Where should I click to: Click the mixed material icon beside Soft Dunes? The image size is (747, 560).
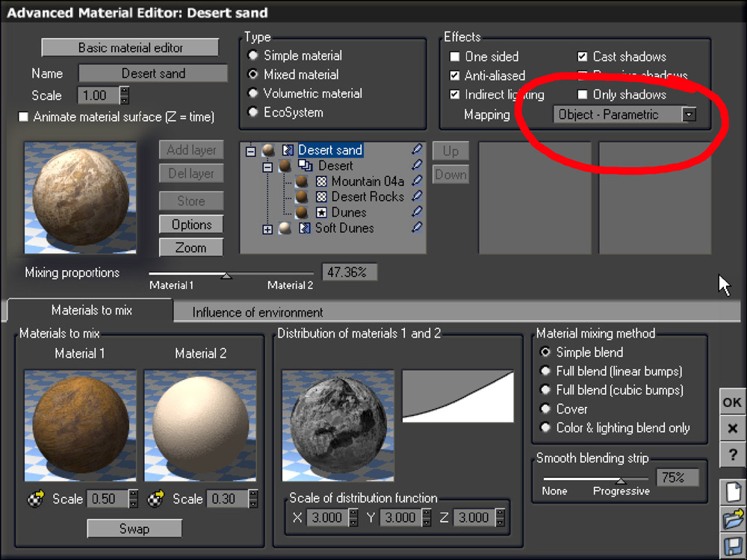click(305, 228)
